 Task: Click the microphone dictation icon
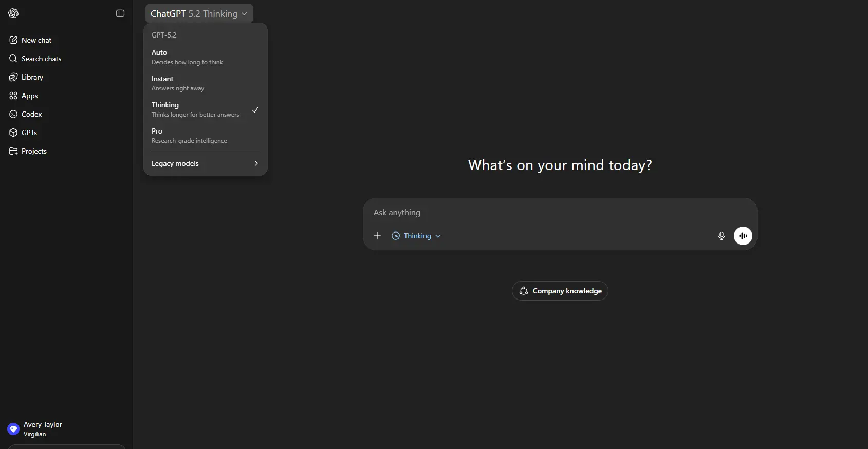(x=722, y=236)
